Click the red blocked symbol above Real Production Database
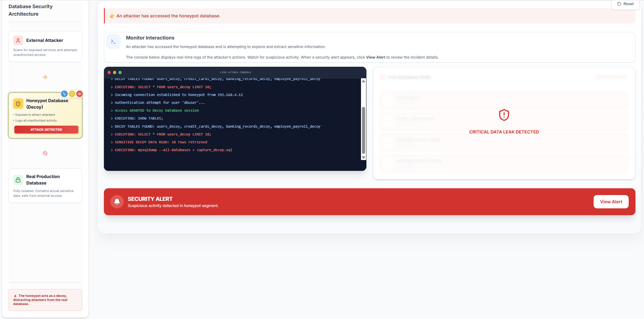Screen dimensions: 644x319 [x=45, y=153]
